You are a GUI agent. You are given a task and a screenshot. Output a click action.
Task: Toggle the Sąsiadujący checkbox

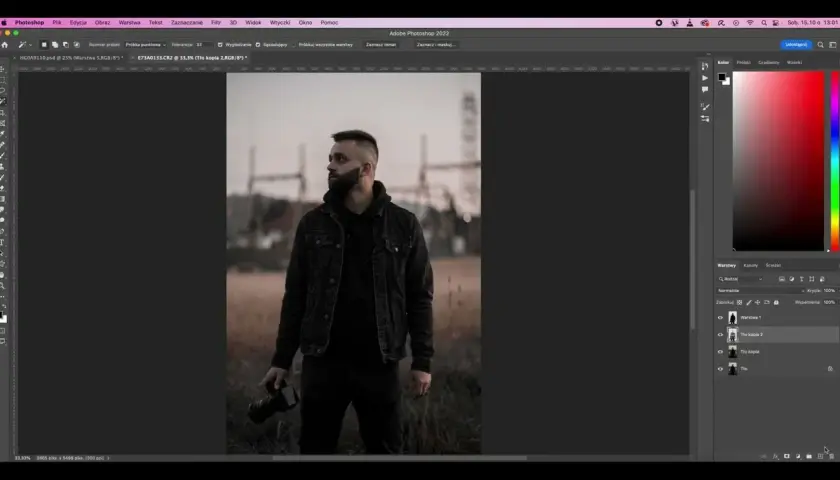click(x=258, y=45)
